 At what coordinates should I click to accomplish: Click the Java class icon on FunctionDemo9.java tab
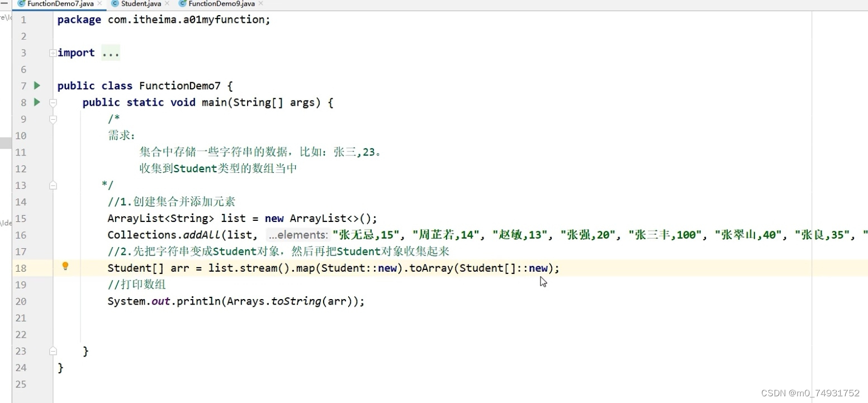point(182,3)
